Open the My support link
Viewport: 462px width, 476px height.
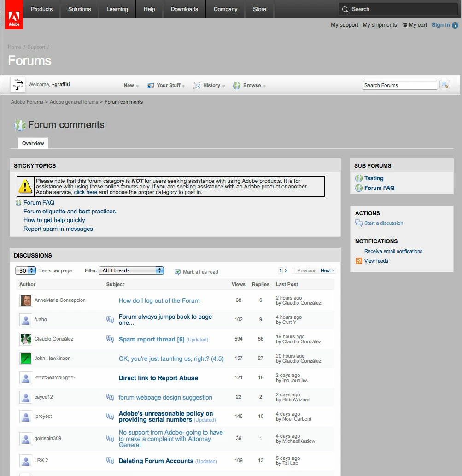[344, 25]
